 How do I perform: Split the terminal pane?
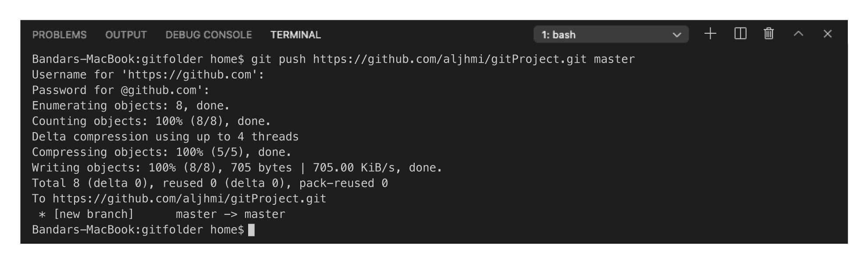pos(740,34)
